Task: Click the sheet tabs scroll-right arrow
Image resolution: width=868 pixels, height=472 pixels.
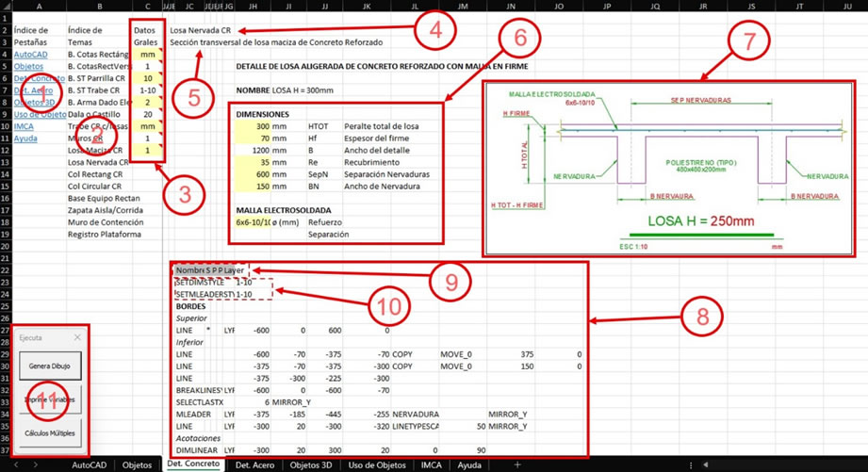Action: pyautogui.click(x=36, y=464)
